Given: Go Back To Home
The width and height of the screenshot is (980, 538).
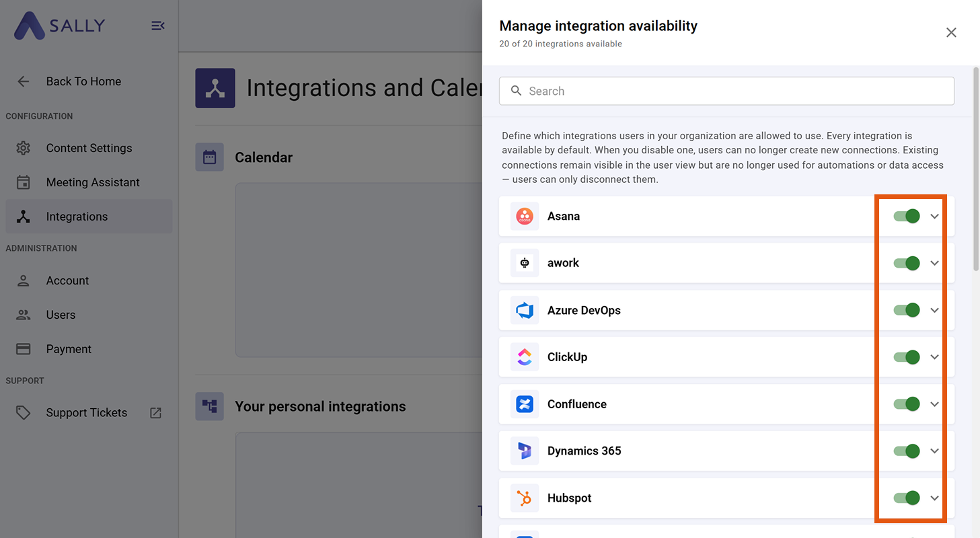Looking at the screenshot, I should 83,81.
